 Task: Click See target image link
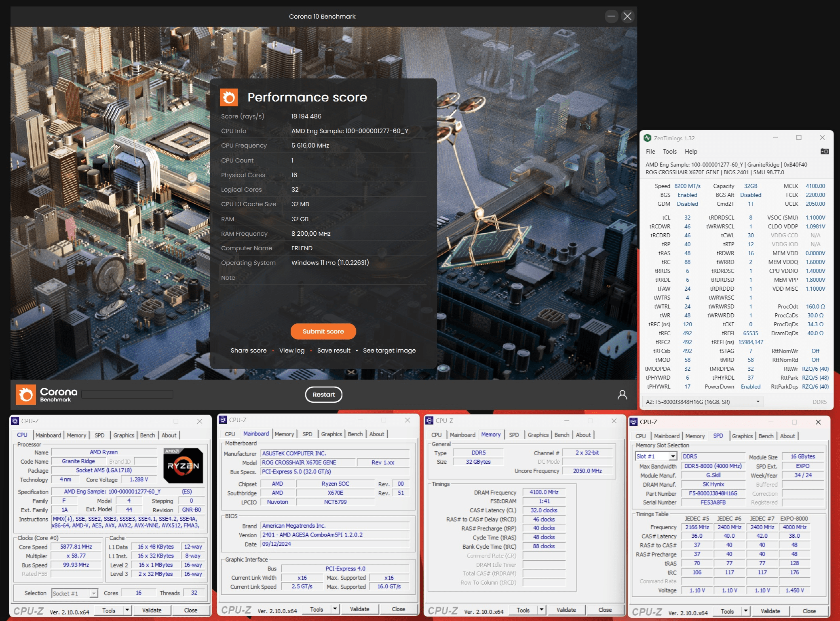point(389,350)
